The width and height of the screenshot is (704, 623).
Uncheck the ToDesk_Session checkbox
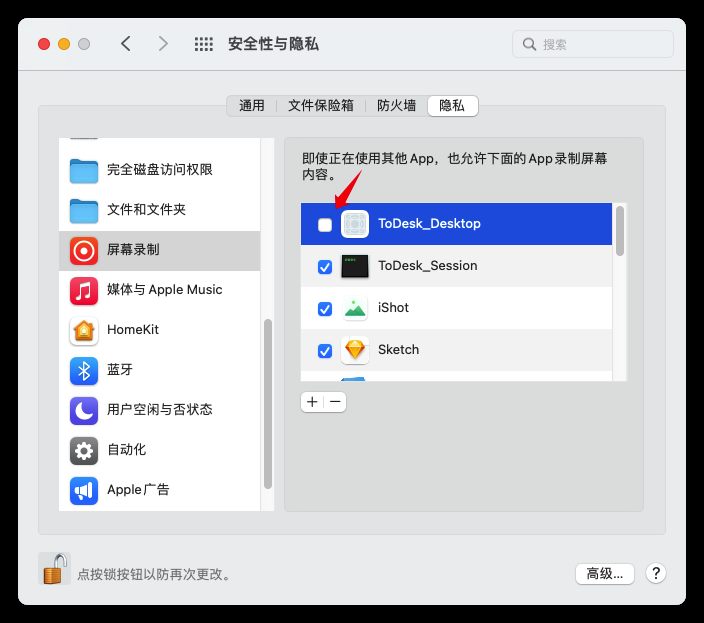coord(325,267)
